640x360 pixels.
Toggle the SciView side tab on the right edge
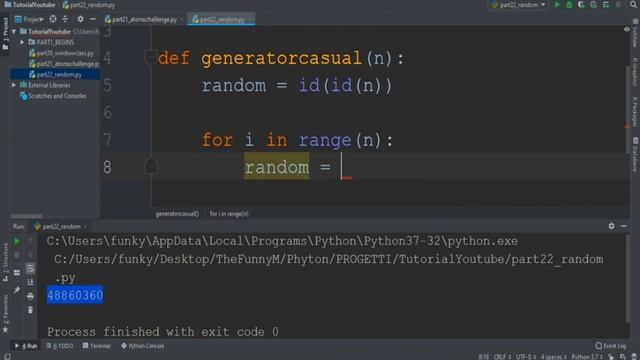pyautogui.click(x=635, y=34)
